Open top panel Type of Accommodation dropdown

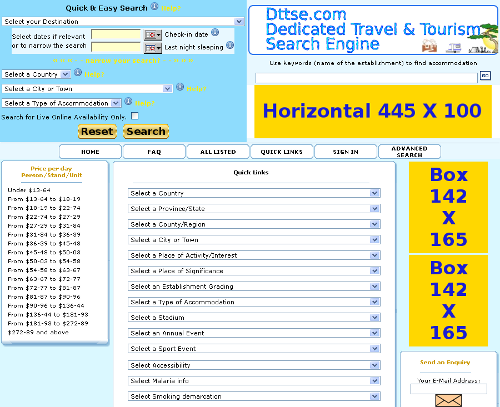(x=61, y=103)
